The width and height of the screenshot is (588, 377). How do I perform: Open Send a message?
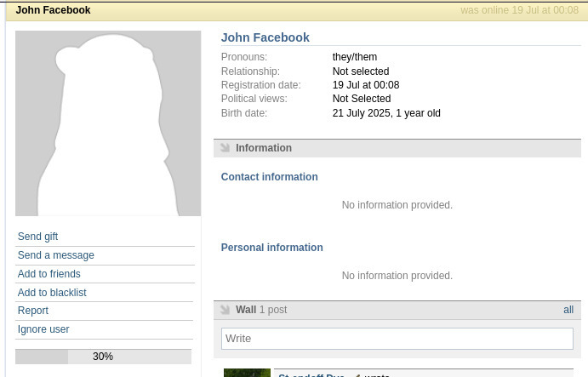(x=56, y=255)
